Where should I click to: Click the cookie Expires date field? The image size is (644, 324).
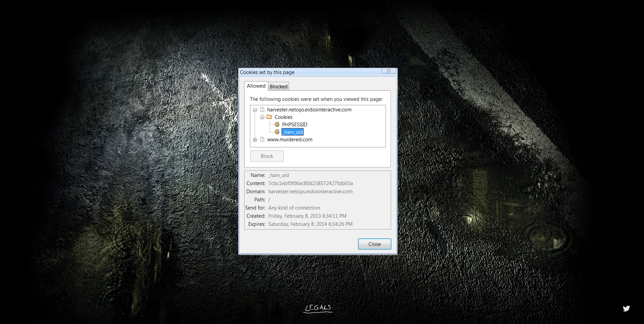310,224
